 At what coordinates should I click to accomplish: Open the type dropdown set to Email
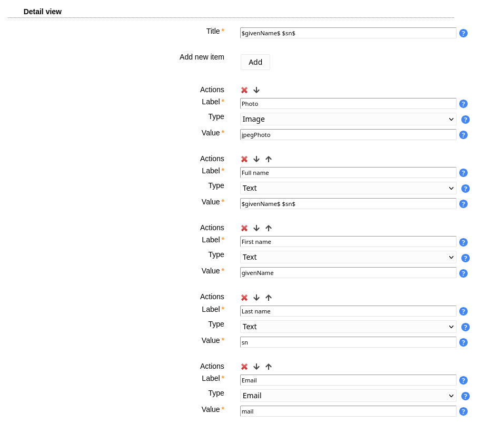[348, 396]
